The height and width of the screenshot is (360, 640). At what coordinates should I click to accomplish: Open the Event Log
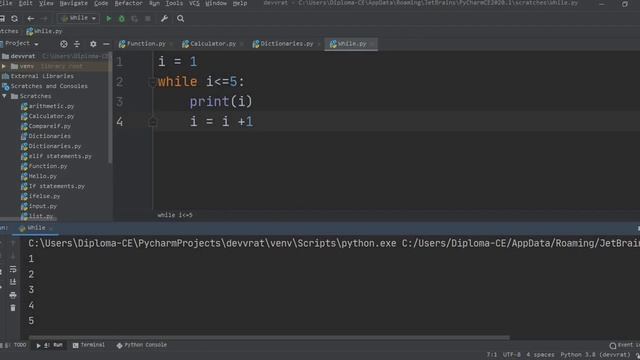(x=624, y=345)
